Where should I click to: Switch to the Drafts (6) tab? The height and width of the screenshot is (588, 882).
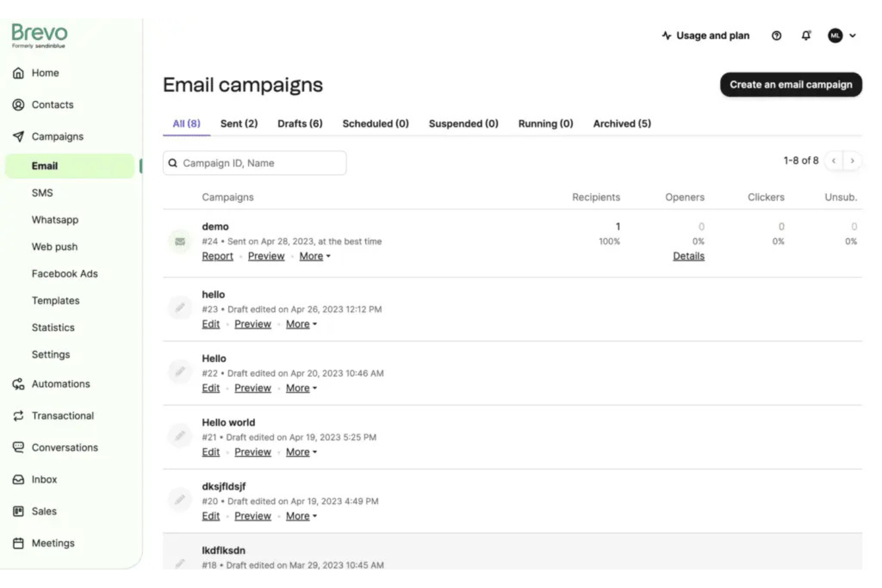(x=300, y=123)
